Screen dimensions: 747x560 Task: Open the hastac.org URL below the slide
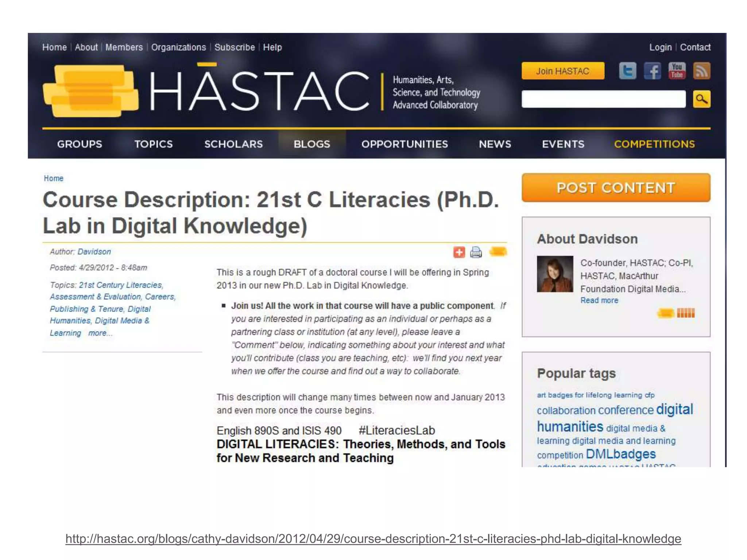click(x=373, y=538)
